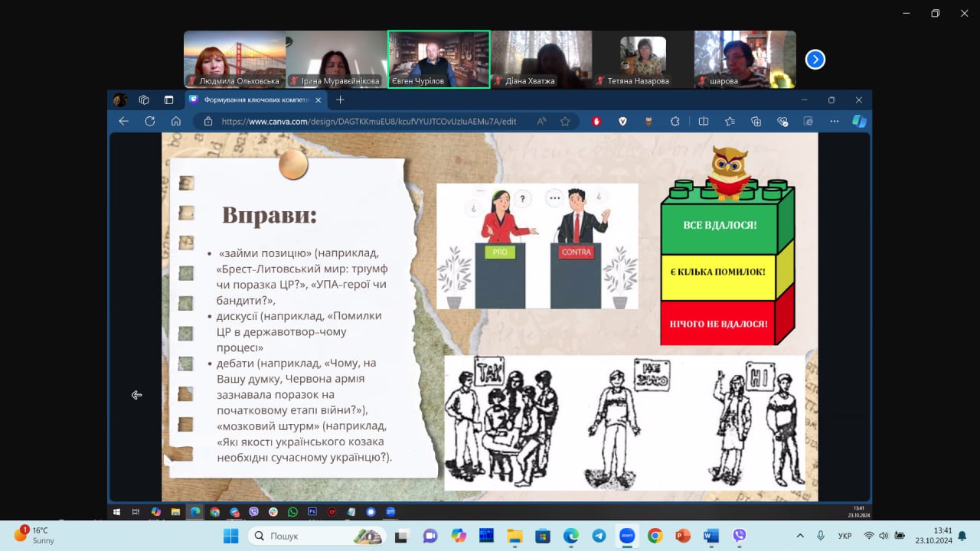Select Ірина Муравейнікова video thumbnail
980x551 pixels.
tap(336, 59)
